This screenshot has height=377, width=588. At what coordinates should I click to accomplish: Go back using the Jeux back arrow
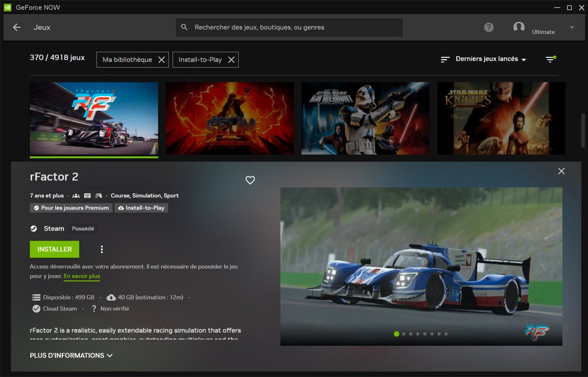[x=16, y=27]
